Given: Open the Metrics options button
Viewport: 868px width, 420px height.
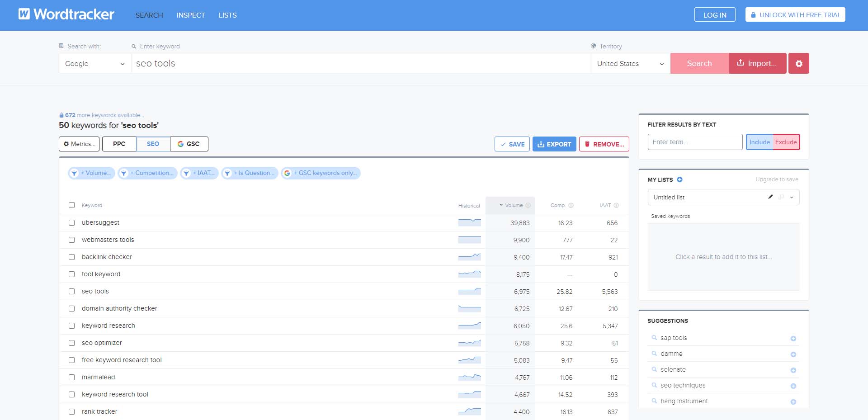Looking at the screenshot, I should coord(79,144).
